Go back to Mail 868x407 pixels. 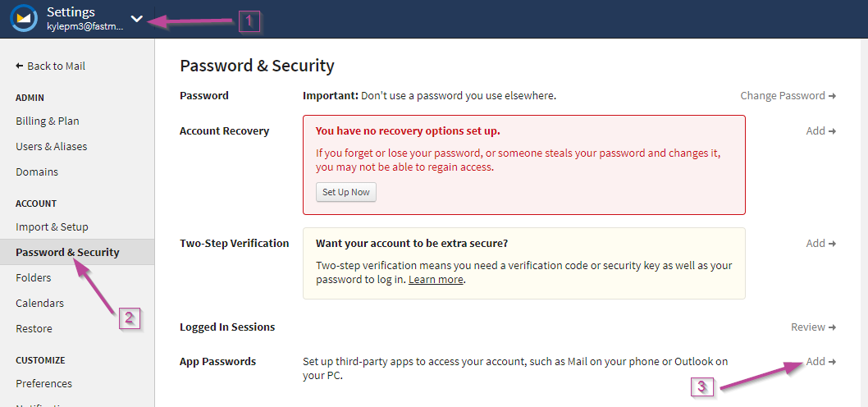pos(50,66)
